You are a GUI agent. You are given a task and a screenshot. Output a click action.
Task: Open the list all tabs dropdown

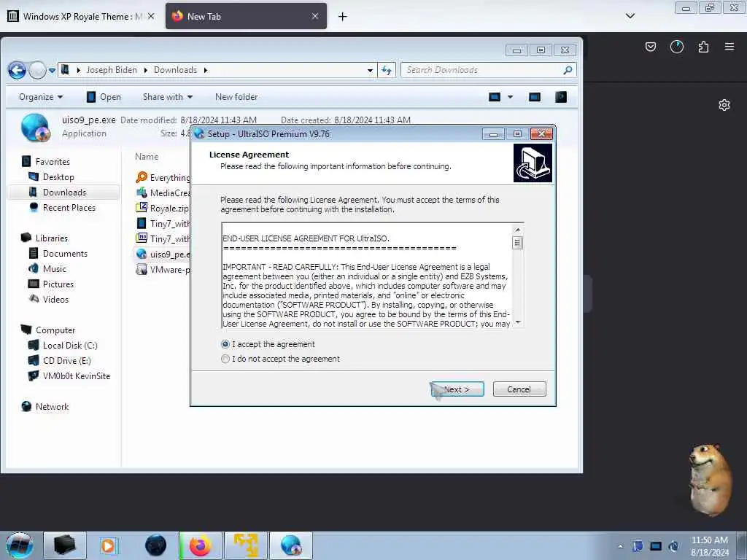click(630, 16)
